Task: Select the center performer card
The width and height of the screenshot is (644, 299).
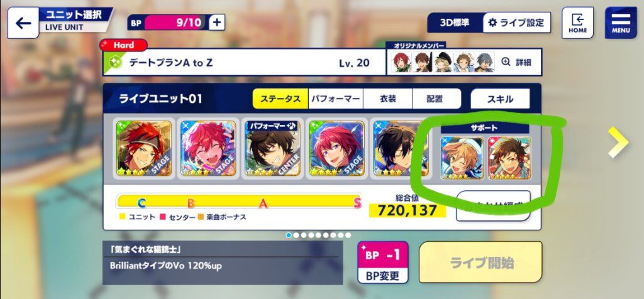Action: click(273, 148)
